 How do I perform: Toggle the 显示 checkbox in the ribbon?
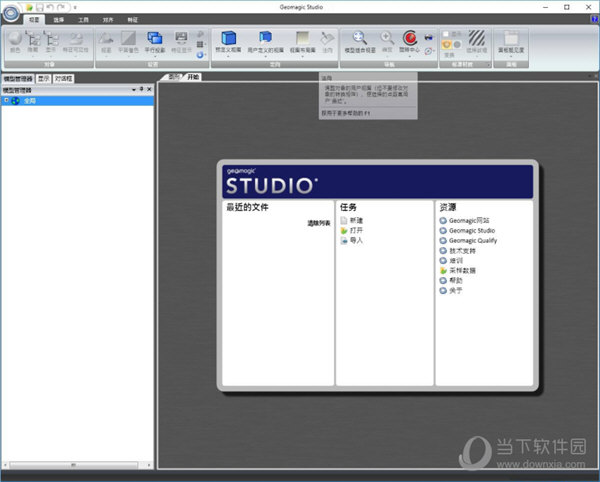pos(446,34)
